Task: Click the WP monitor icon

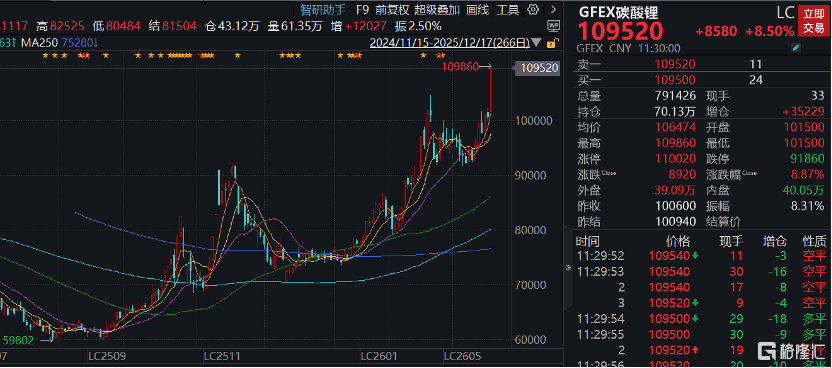Action: coord(553,25)
